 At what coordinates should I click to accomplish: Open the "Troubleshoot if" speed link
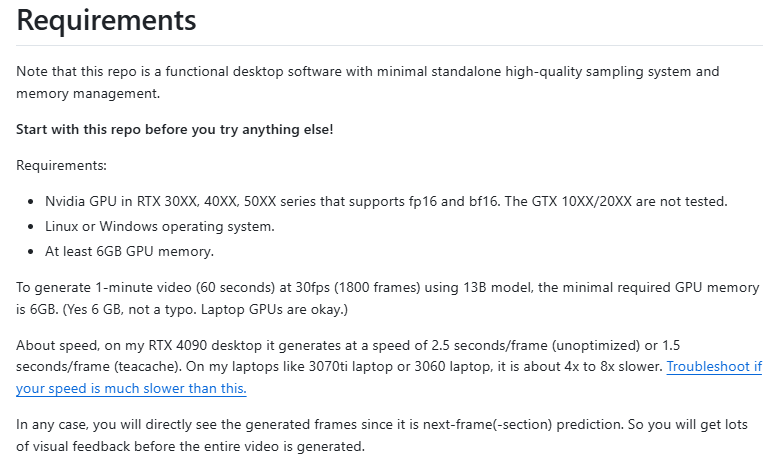(x=714, y=367)
